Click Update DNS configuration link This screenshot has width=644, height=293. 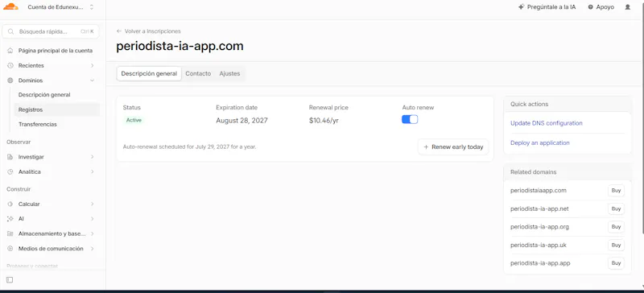547,123
